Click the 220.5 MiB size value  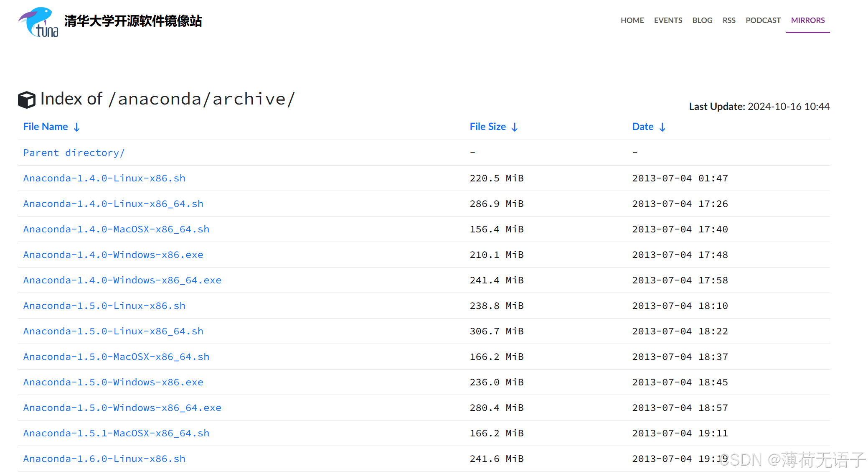(497, 178)
